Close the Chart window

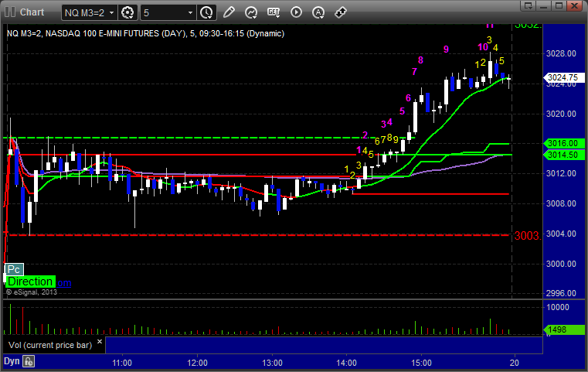point(575,5)
